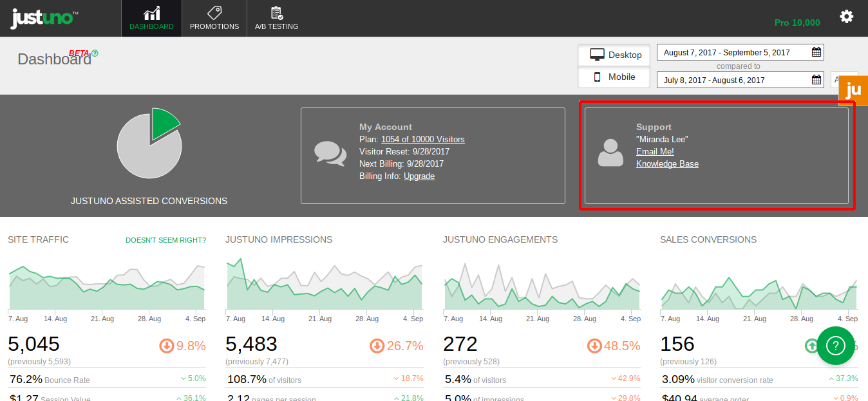
Task: Click the '(previously 528)' note
Action: pyautogui.click(x=471, y=362)
